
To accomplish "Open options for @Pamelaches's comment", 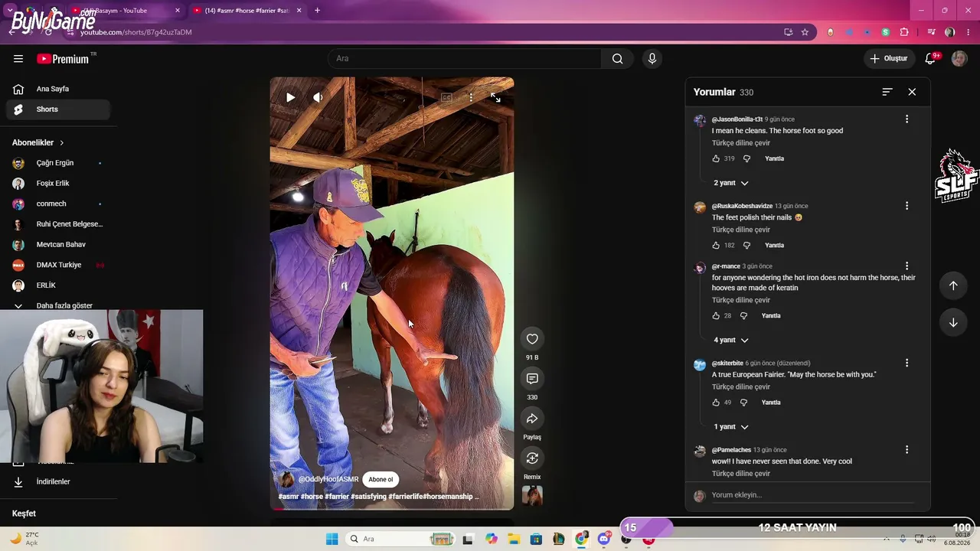I will pos(906,450).
